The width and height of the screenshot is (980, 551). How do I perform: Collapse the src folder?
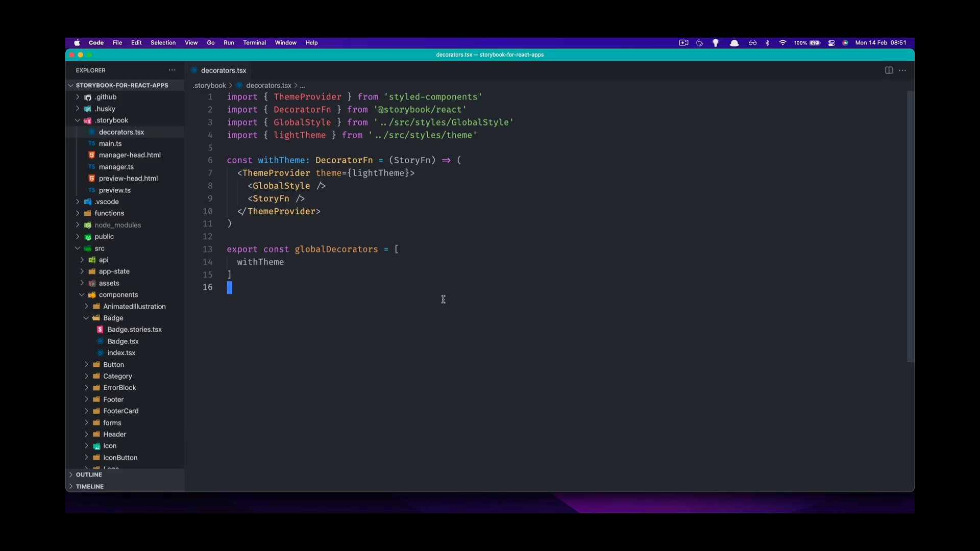tap(78, 248)
